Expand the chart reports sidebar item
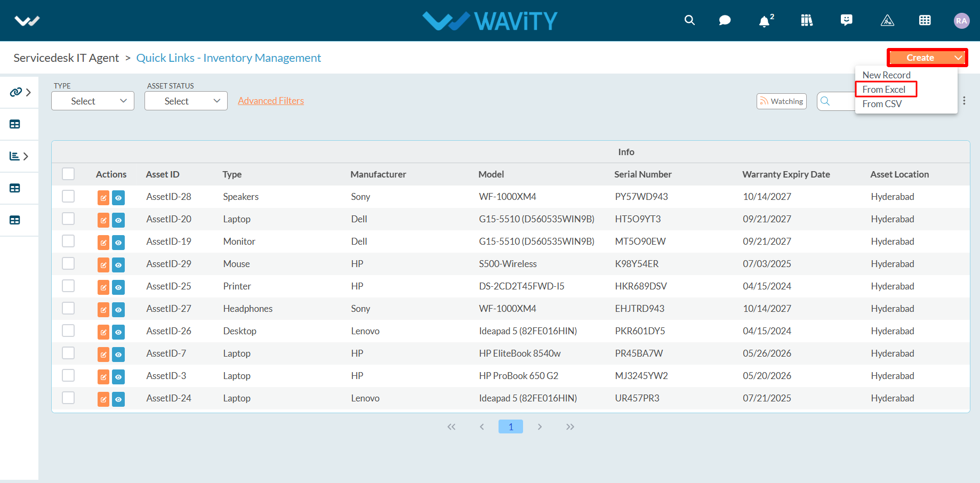 (19, 156)
